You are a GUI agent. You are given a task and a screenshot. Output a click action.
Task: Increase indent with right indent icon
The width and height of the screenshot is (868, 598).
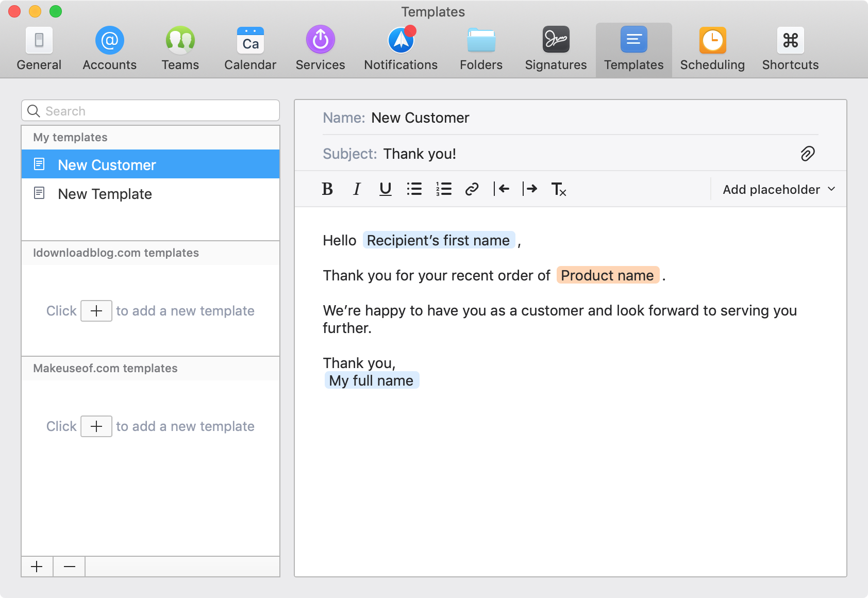click(x=530, y=189)
